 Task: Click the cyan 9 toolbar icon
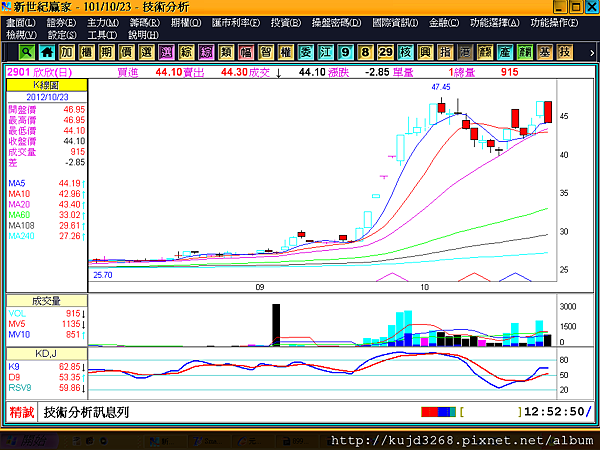pos(345,52)
